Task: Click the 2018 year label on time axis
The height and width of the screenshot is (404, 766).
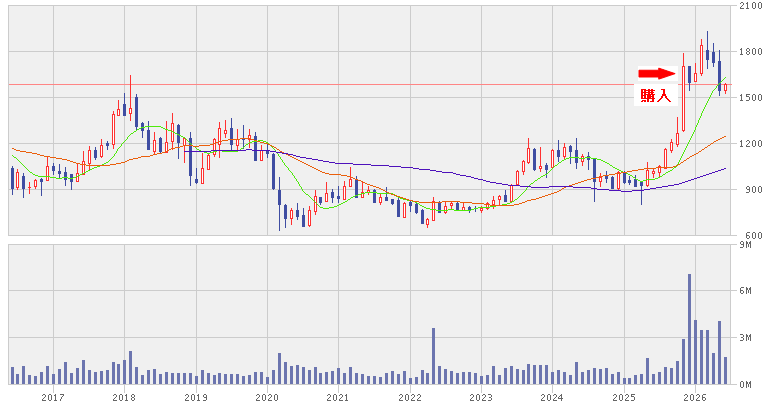Action: (x=124, y=397)
